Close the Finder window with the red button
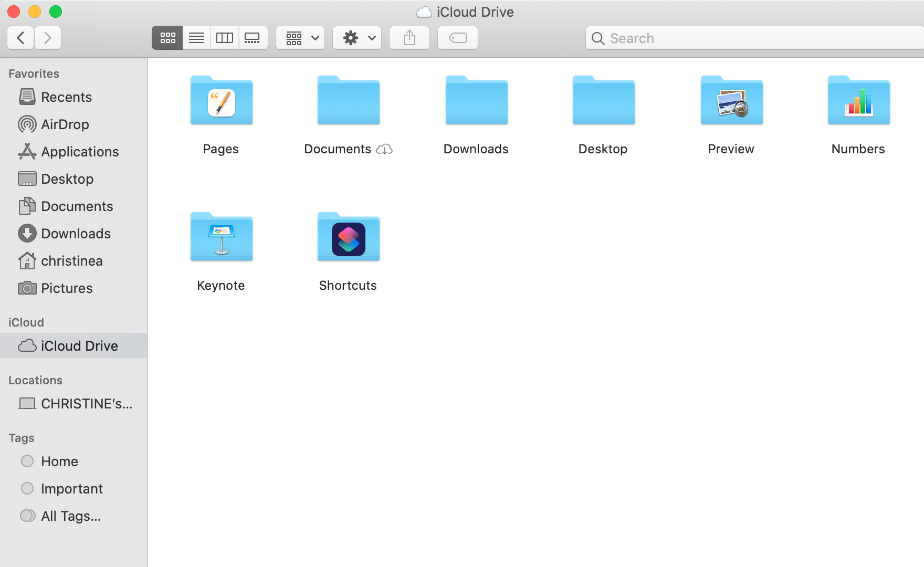 (x=14, y=12)
